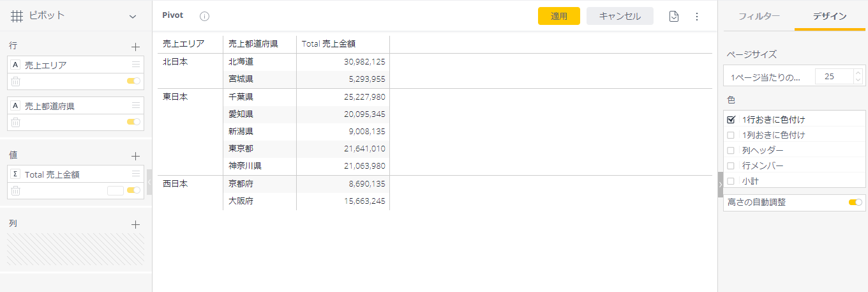
Task: Collapse the right design panel arrow
Action: pyautogui.click(x=721, y=185)
